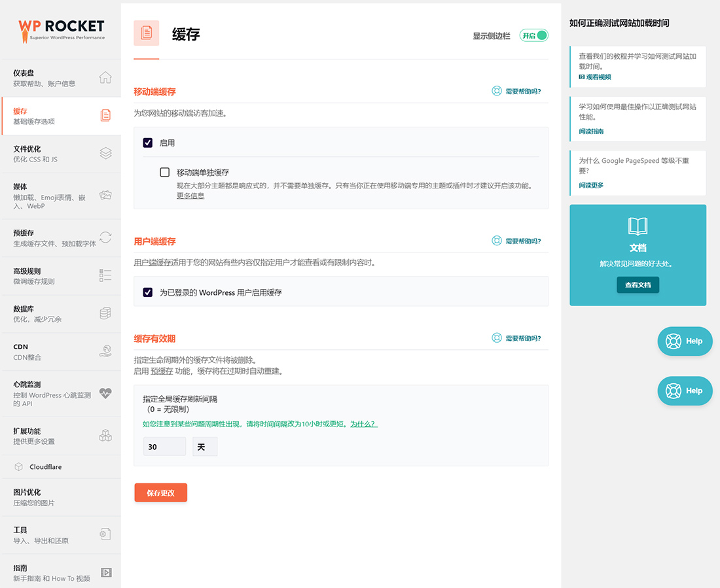720x588 pixels.
Task: Click the dashboard home icon in sidebar
Action: pos(105,78)
